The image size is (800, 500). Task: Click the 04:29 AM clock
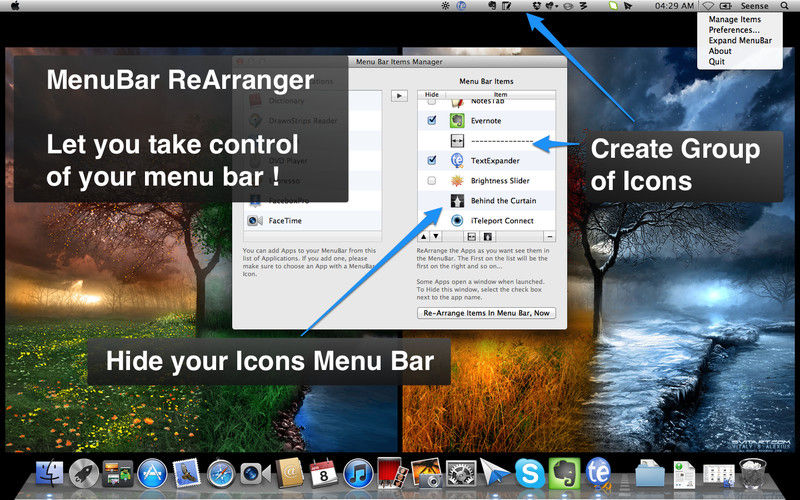pos(674,6)
